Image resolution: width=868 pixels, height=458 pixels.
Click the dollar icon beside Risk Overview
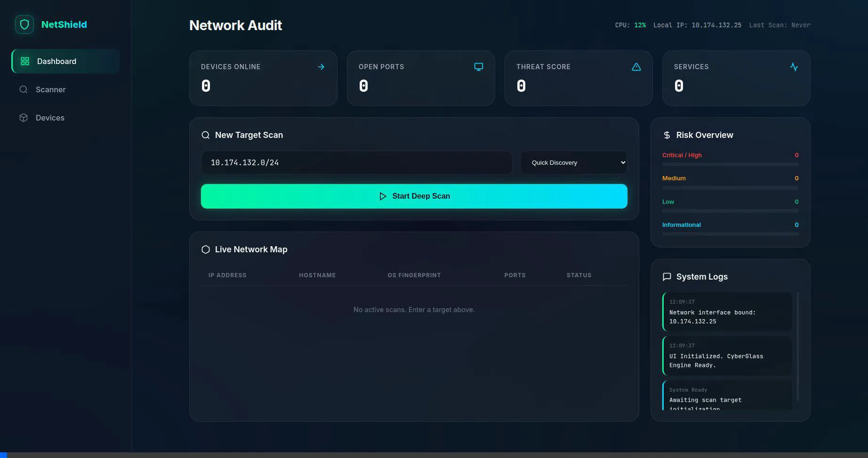click(667, 135)
